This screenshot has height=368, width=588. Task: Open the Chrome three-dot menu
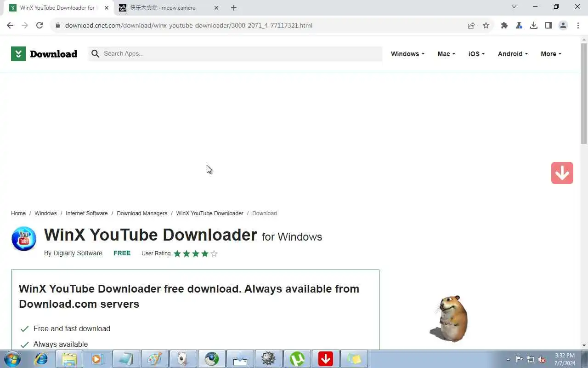(x=578, y=25)
